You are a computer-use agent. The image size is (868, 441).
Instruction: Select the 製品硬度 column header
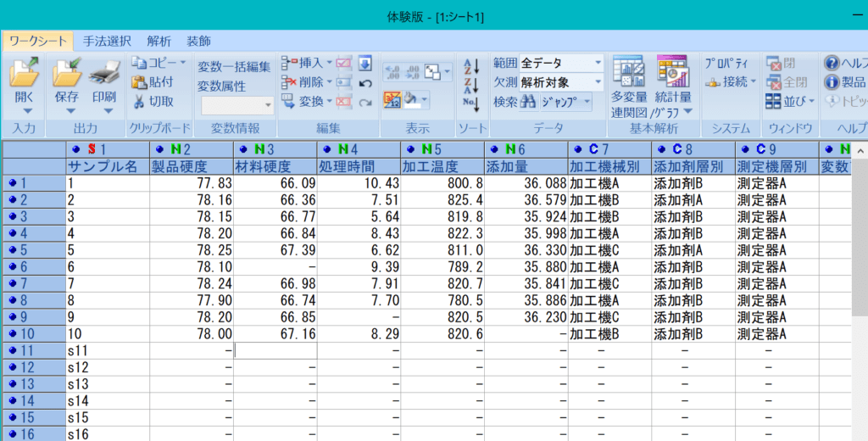(x=192, y=166)
